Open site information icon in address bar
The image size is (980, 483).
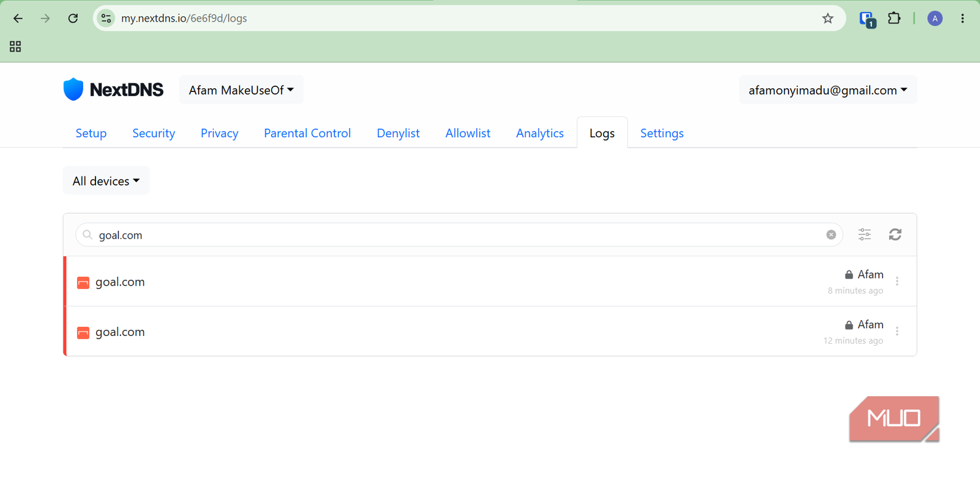coord(106,18)
